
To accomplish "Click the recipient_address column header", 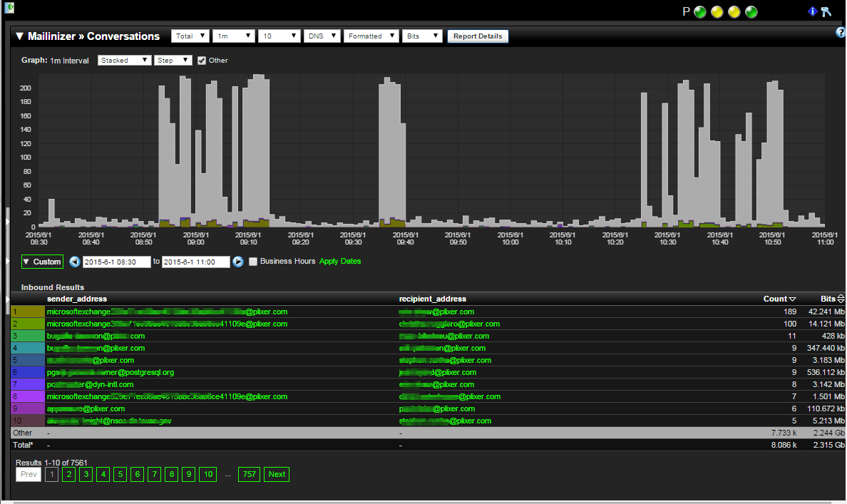I will (x=432, y=299).
